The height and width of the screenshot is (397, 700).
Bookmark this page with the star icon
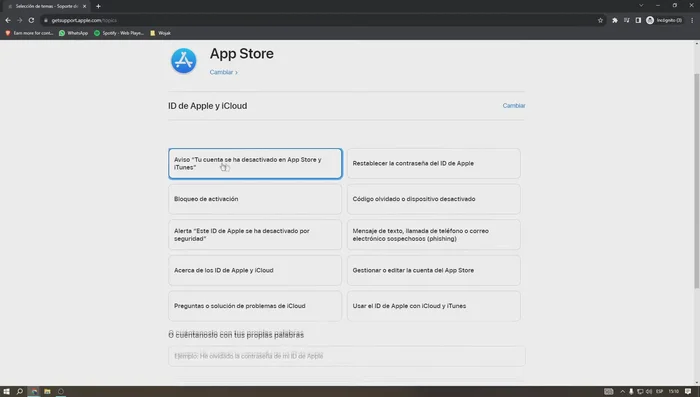tap(600, 20)
